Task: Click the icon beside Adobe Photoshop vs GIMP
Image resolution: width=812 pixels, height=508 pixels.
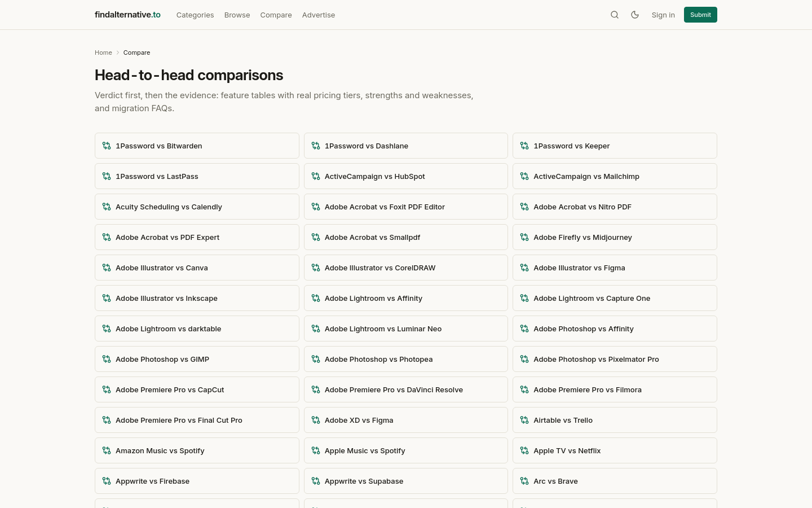Action: 107,359
